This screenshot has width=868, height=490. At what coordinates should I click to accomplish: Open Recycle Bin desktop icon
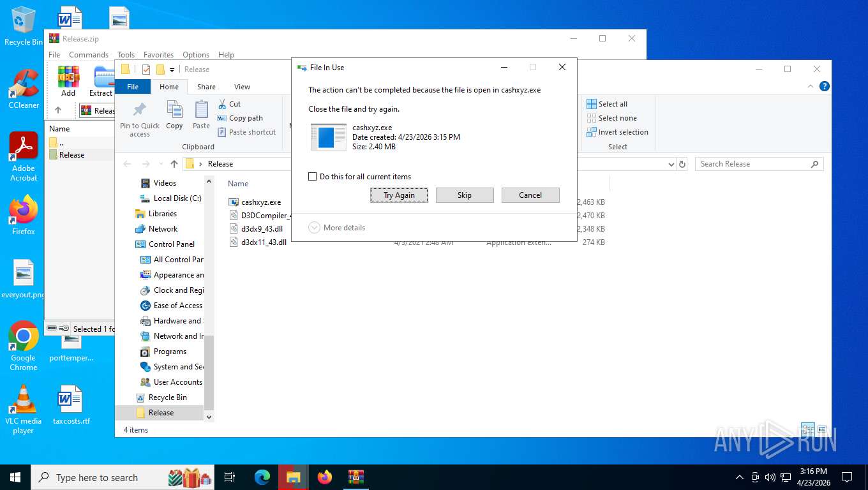pyautogui.click(x=24, y=27)
